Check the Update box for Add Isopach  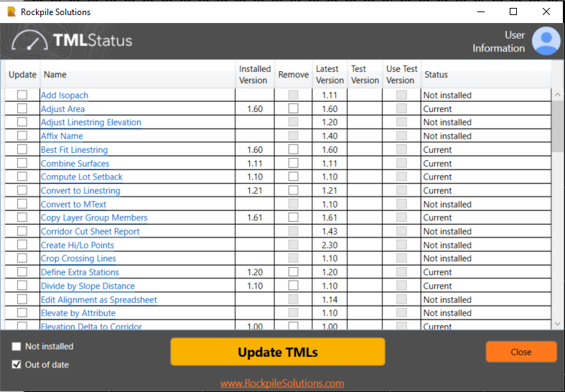point(22,95)
